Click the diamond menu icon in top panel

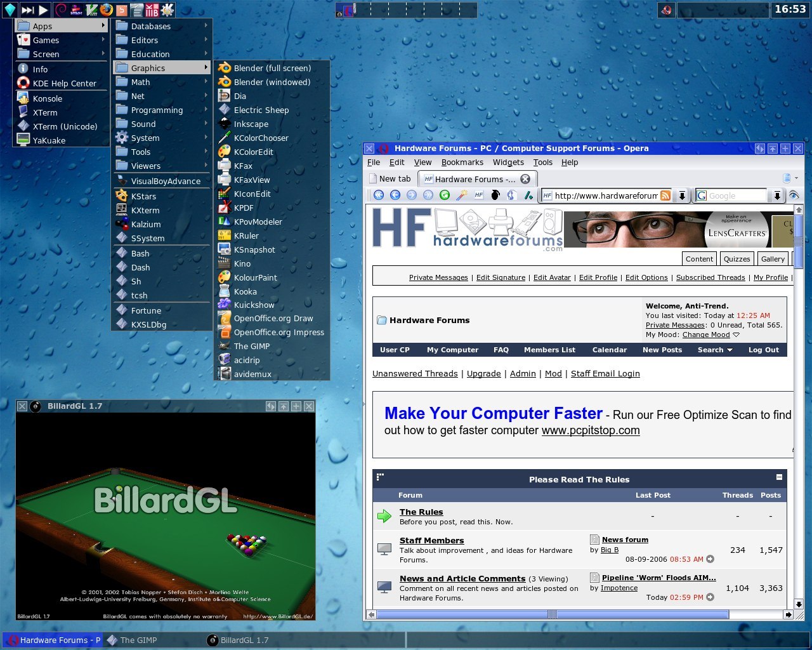10,10
